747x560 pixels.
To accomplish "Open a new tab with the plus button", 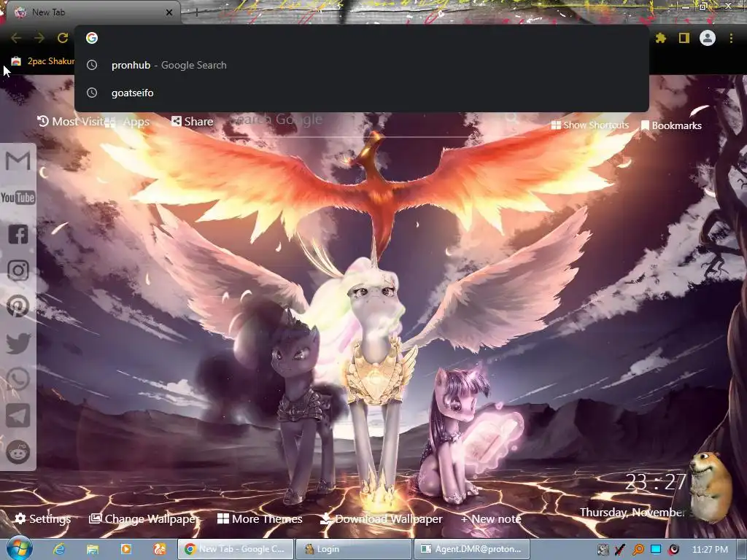I will 196,13.
